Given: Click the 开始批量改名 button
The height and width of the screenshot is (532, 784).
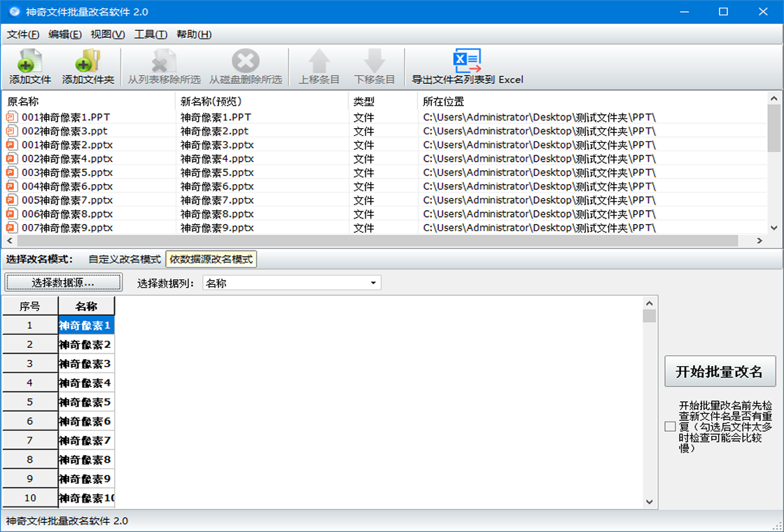Looking at the screenshot, I should [720, 372].
